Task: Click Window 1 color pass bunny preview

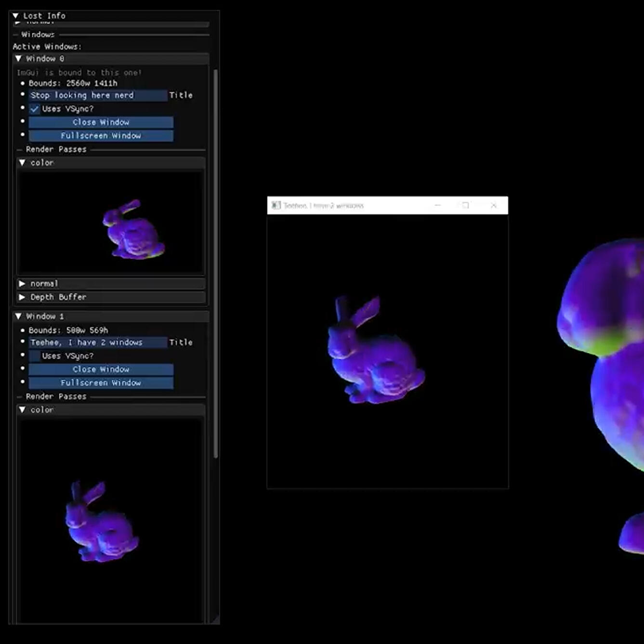Action: point(102,521)
